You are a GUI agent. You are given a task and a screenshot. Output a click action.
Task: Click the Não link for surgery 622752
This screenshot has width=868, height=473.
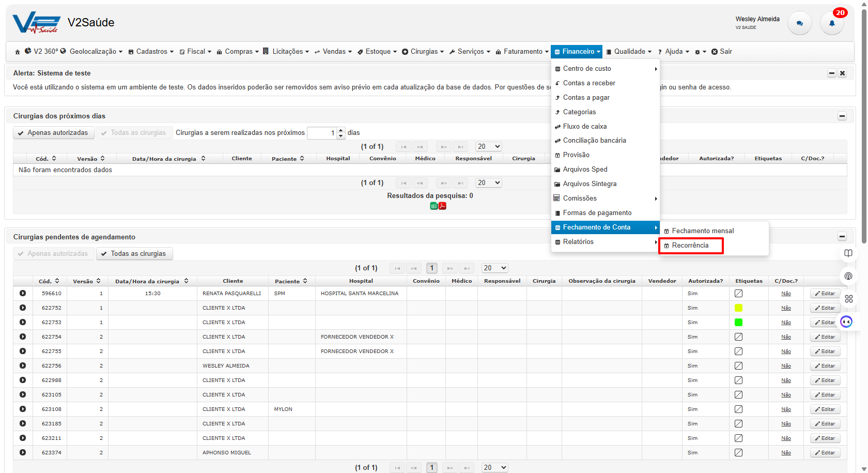[786, 308]
